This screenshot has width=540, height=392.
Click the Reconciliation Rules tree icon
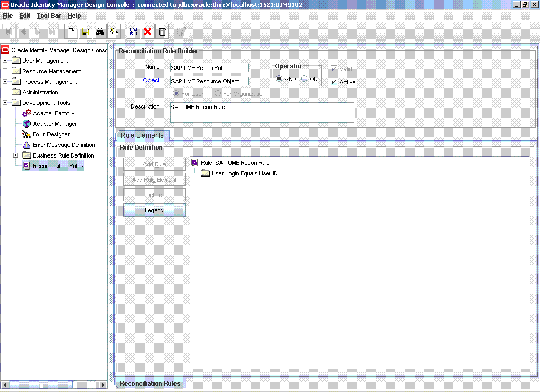tap(26, 166)
